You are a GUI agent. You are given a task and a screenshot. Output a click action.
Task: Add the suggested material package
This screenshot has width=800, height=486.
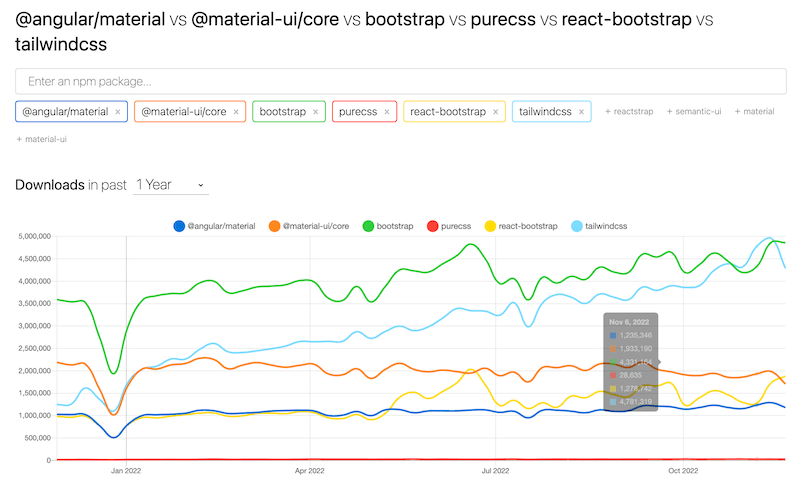pyautogui.click(x=754, y=112)
